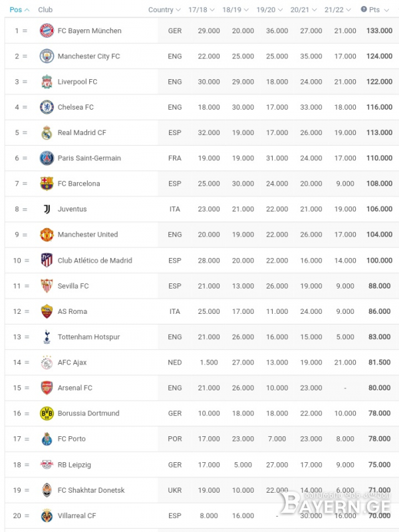Click the Juventus logo icon
Image resolution: width=399 pixels, height=532 pixels.
47,209
